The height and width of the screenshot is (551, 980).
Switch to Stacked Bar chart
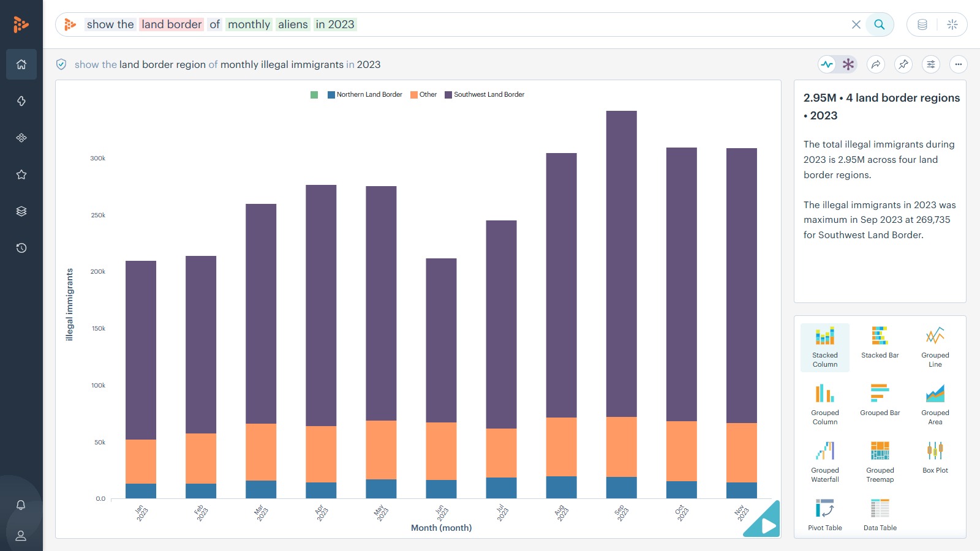pyautogui.click(x=880, y=343)
